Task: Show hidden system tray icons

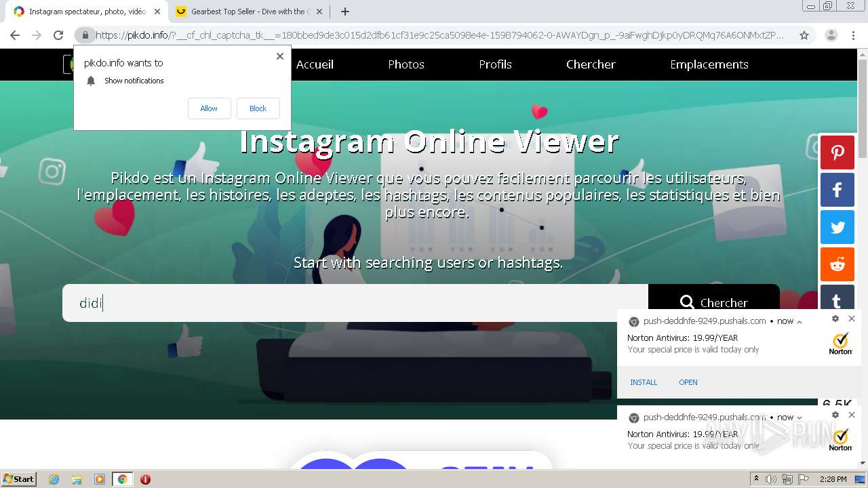Action: pyautogui.click(x=756, y=479)
